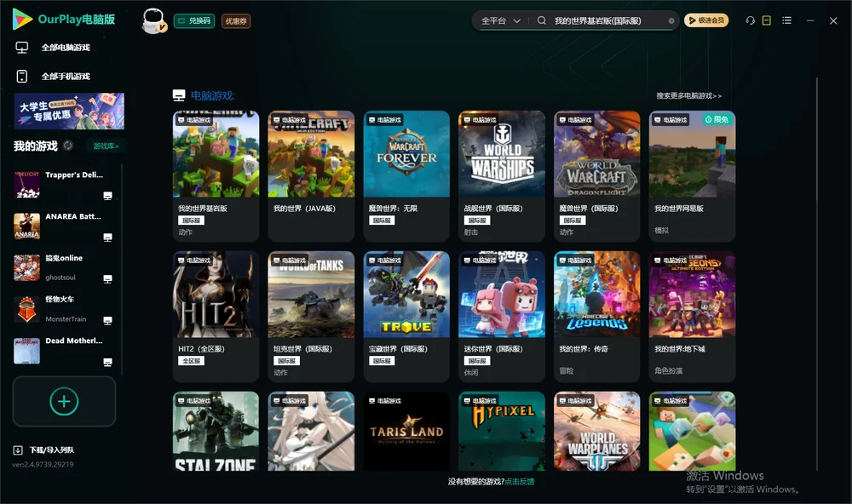Click the PC icon on the Trapper's Deli row
The image size is (852, 504).
pos(107,196)
